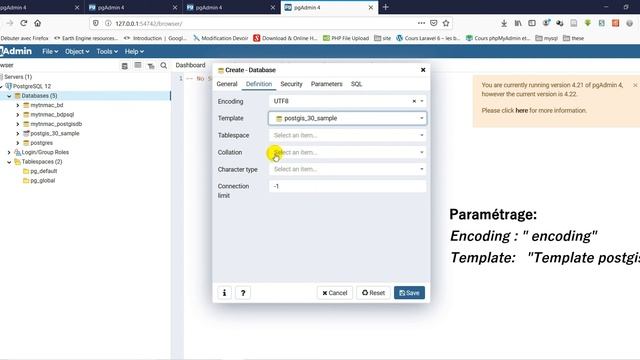The height and width of the screenshot is (360, 640).
Task: Collapse the Tablespaces (2) node
Action: [x=9, y=162]
